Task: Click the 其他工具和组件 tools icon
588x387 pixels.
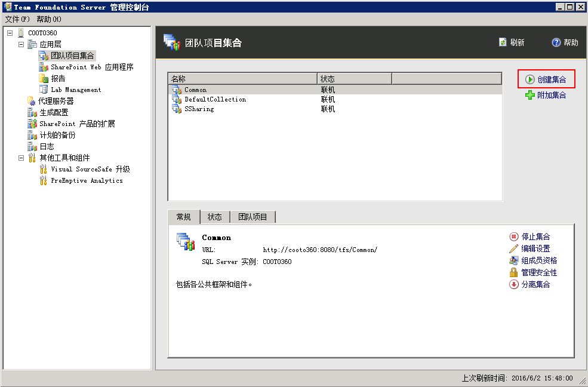Action: pos(32,158)
